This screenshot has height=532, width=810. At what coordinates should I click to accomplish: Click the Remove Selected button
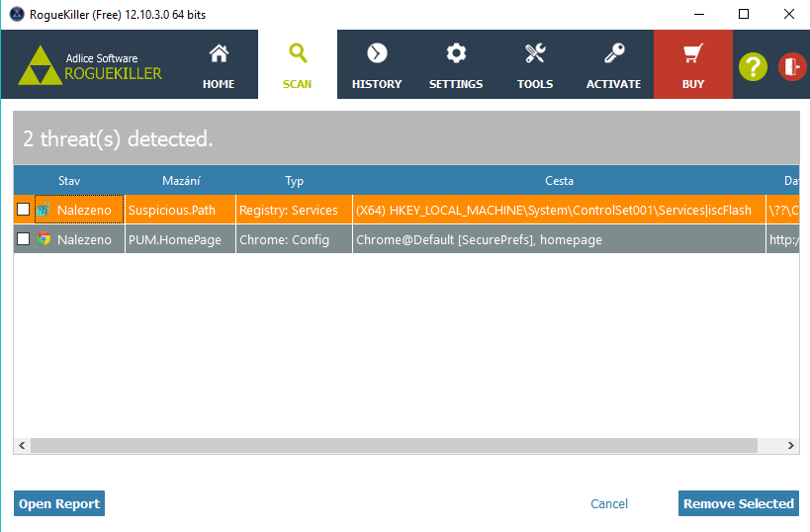click(739, 503)
